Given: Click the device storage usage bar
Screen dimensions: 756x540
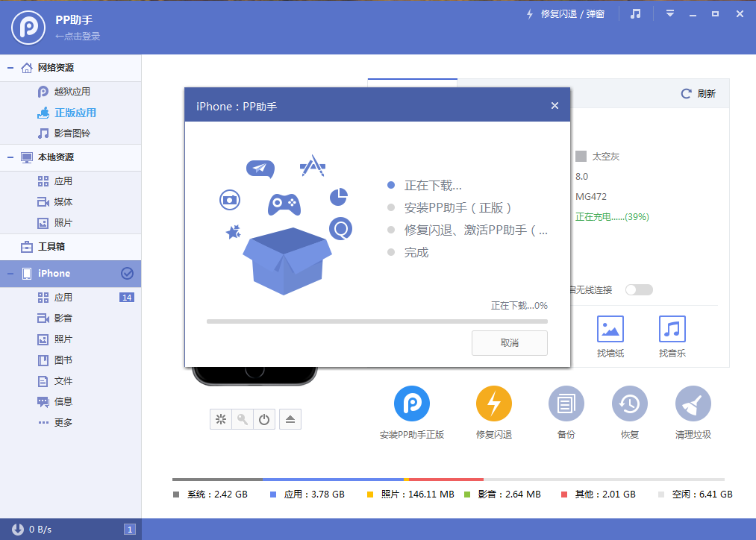Looking at the screenshot, I should (x=449, y=480).
